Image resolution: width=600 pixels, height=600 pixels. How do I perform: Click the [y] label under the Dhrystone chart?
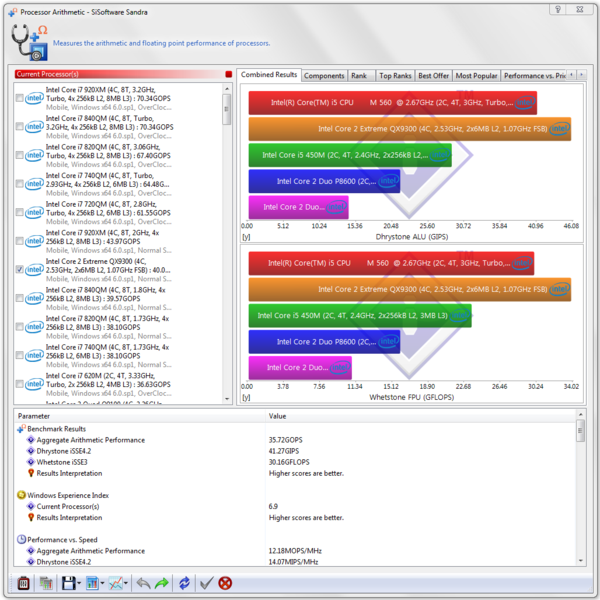click(246, 237)
